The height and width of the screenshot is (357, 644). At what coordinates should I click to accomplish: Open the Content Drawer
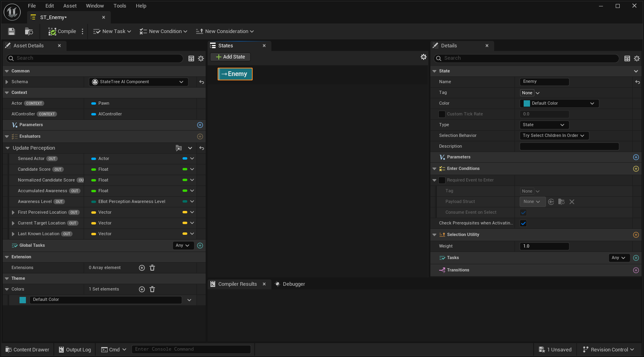(27, 350)
